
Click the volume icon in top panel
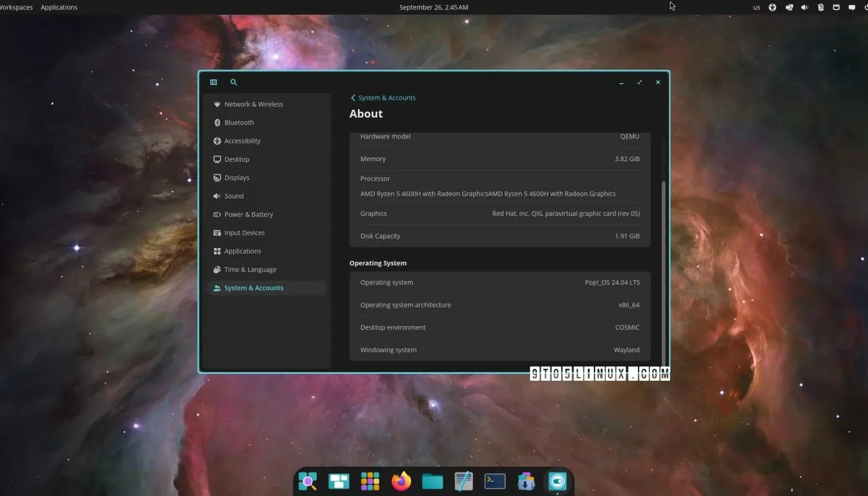tap(805, 7)
